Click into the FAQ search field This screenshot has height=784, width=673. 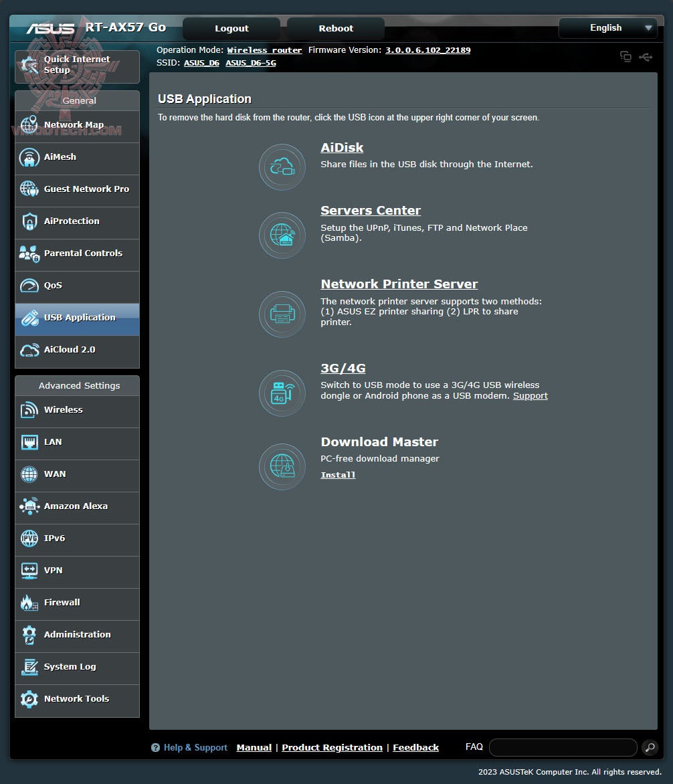pyautogui.click(x=563, y=747)
